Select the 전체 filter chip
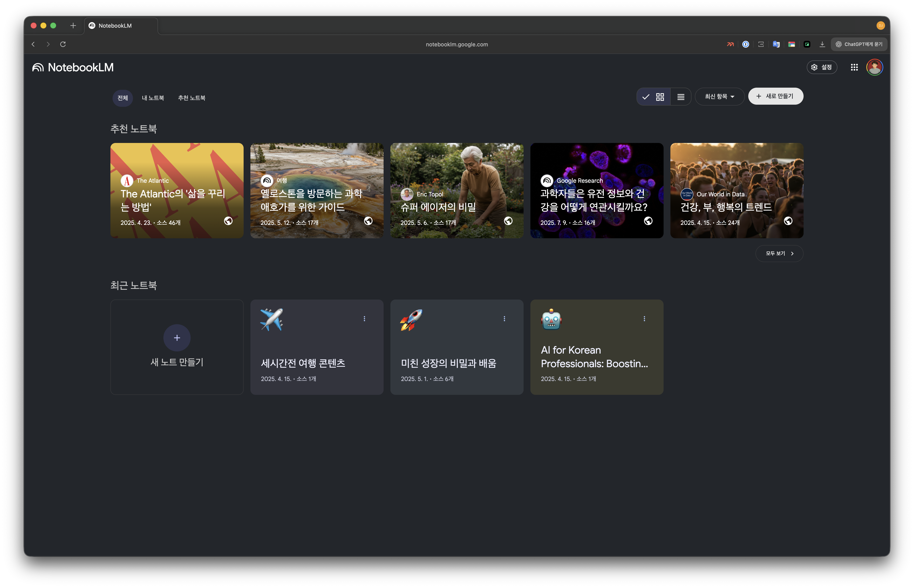 click(123, 98)
